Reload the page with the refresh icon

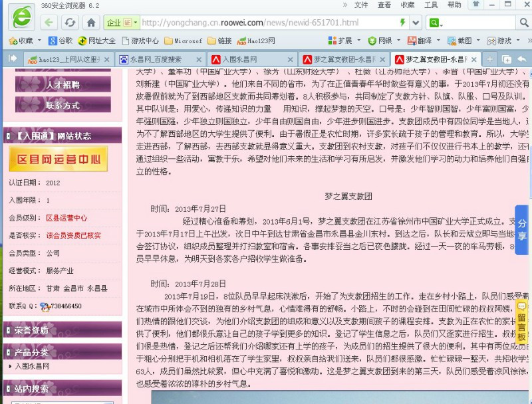[x=70, y=21]
